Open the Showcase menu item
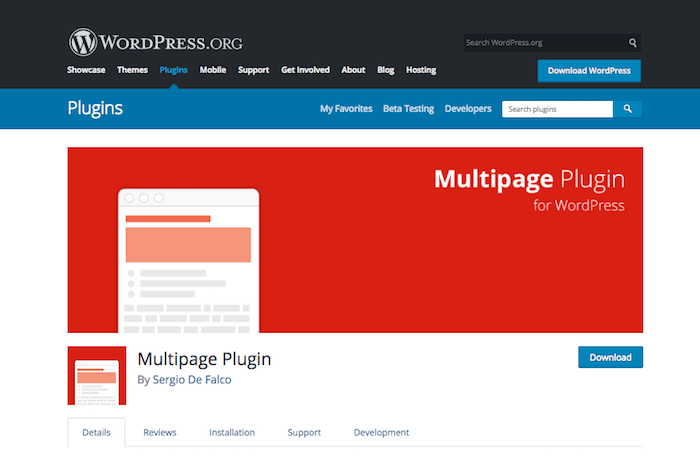The height and width of the screenshot is (464, 700). point(86,70)
